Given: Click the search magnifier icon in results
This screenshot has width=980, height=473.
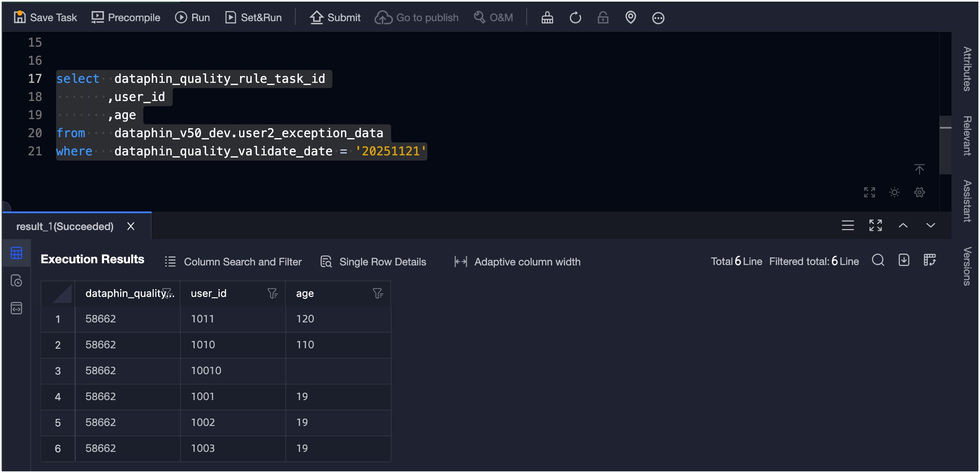Looking at the screenshot, I should (x=878, y=260).
